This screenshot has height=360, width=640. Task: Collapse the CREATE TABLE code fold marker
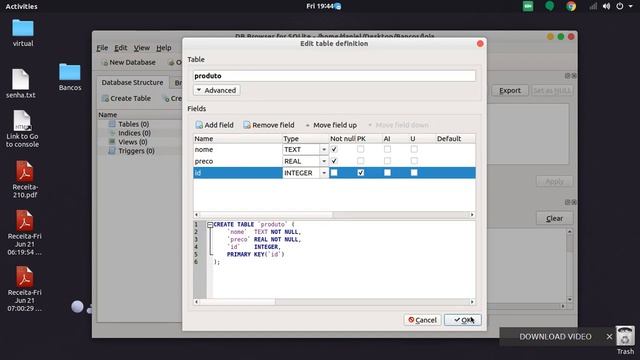(x=210, y=225)
